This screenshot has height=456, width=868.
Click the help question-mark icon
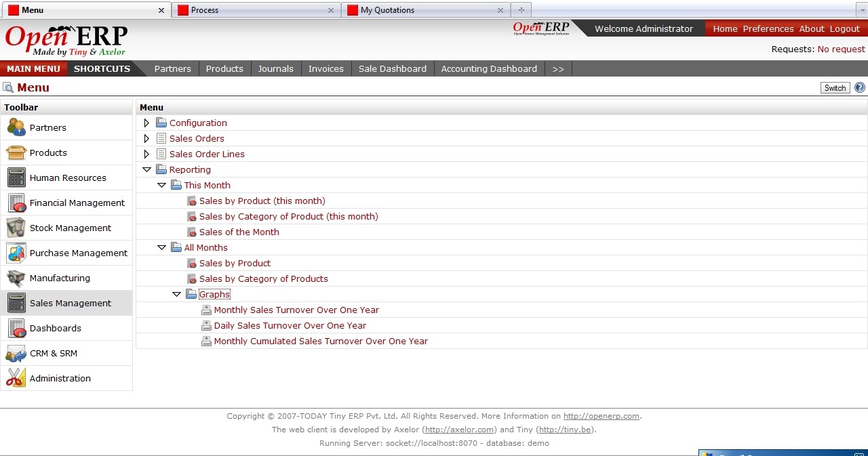coord(860,87)
